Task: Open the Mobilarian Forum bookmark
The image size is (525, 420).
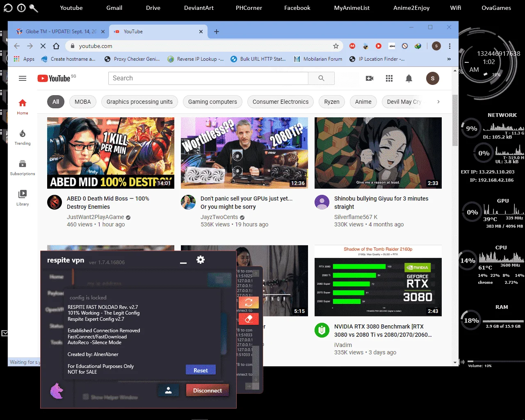Action: click(x=318, y=59)
